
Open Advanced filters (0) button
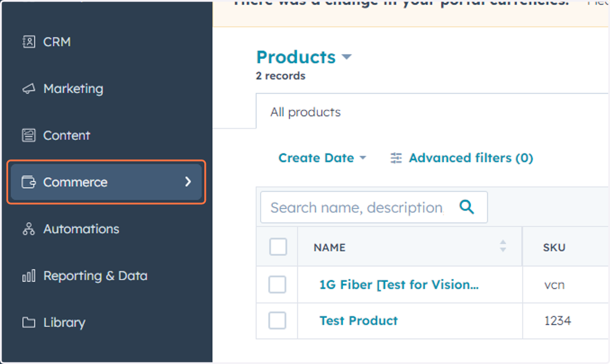tap(462, 158)
